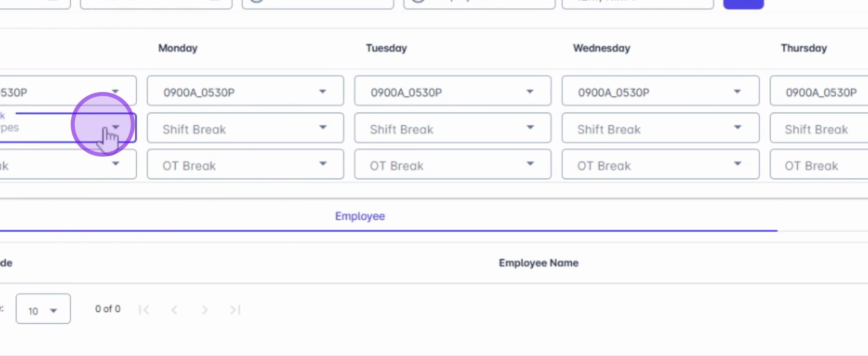The width and height of the screenshot is (868, 356).
Task: Click previous page arrow icon
Action: coord(174,310)
